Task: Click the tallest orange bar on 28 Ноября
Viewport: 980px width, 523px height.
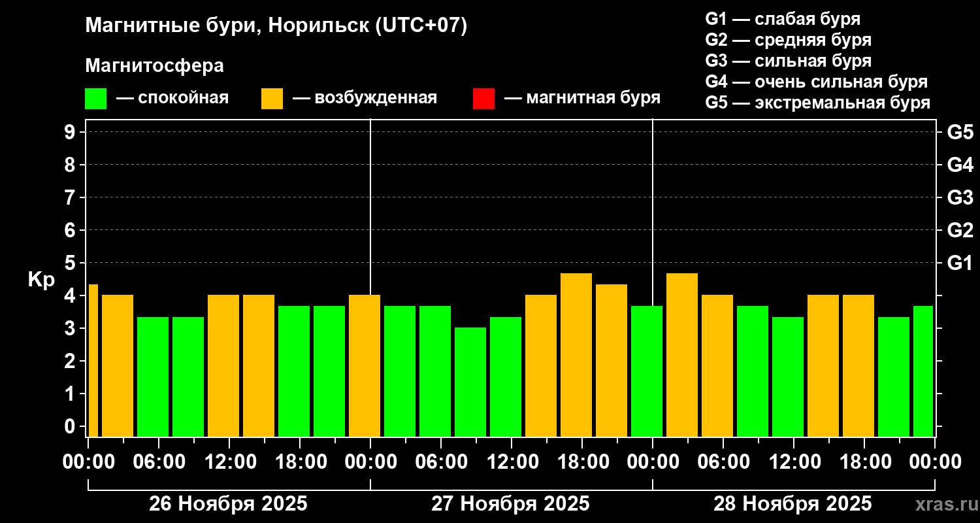Action: tap(682, 355)
